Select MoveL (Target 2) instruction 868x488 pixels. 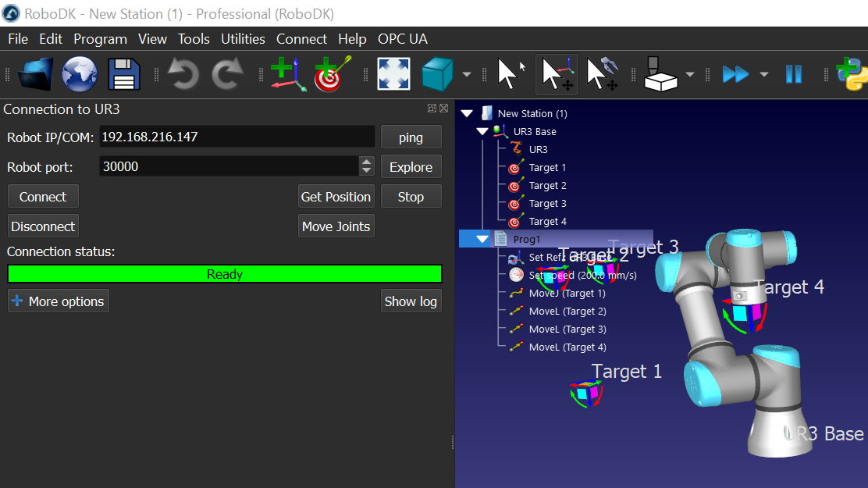[567, 311]
